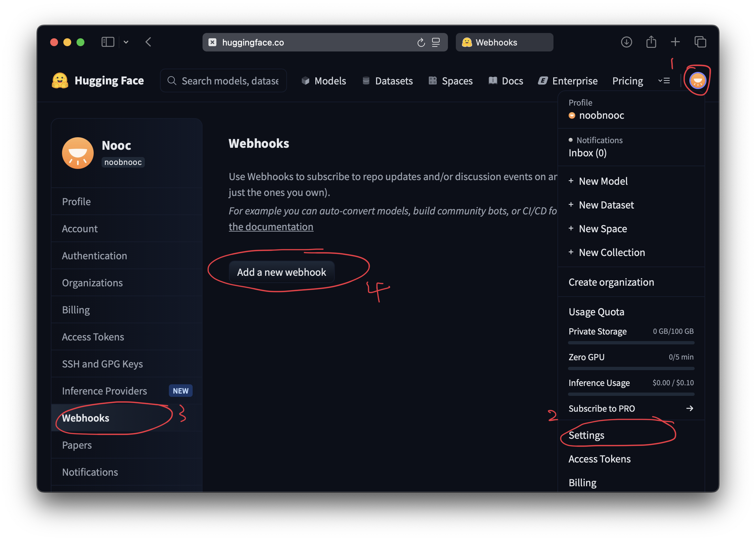The image size is (756, 541).
Task: Open the user avatar menu in navbar
Action: pos(697,80)
